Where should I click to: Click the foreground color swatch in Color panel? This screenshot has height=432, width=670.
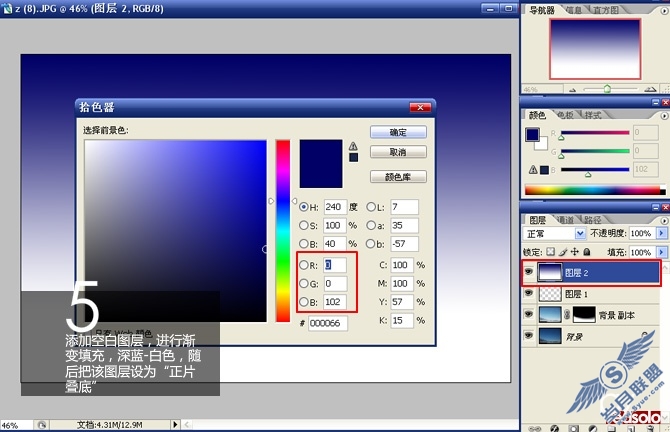tap(532, 135)
